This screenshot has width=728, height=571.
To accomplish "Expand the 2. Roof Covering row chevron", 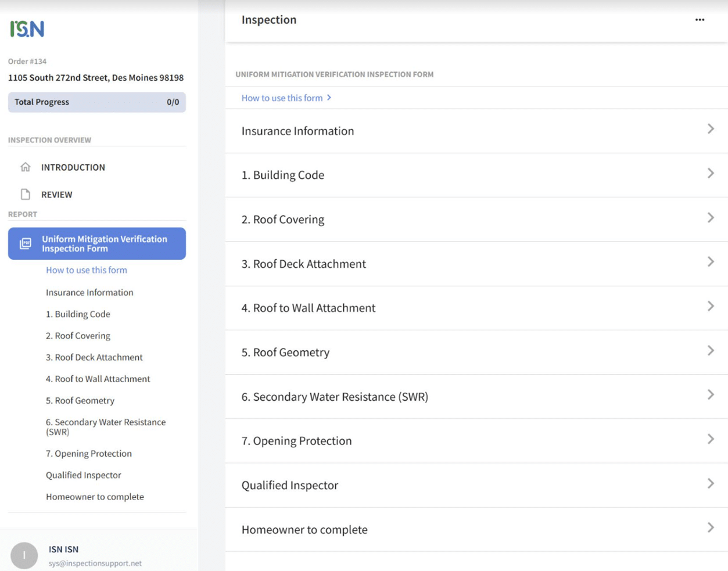I will coord(710,218).
